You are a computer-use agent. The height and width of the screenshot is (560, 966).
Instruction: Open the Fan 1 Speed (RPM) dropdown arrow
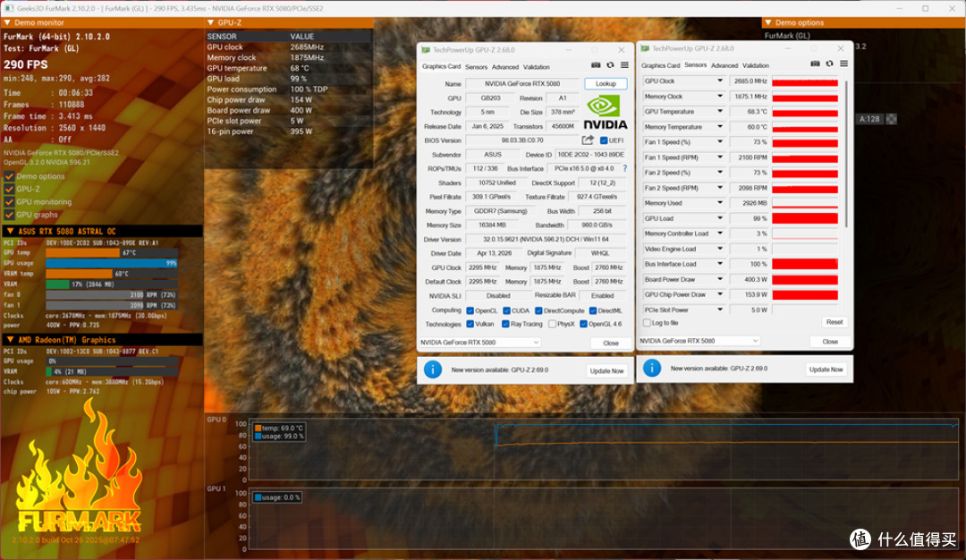(719, 157)
